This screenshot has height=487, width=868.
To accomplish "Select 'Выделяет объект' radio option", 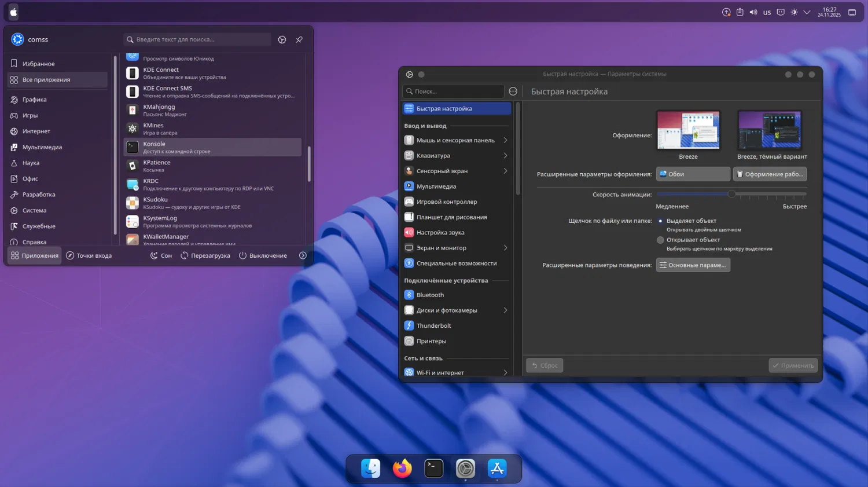I will pos(660,221).
